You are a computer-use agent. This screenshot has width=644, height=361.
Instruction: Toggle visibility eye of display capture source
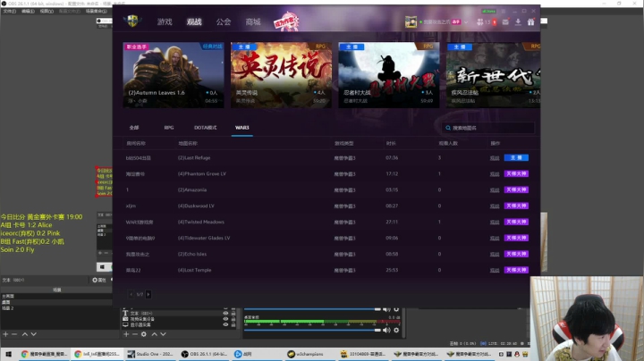point(225,324)
